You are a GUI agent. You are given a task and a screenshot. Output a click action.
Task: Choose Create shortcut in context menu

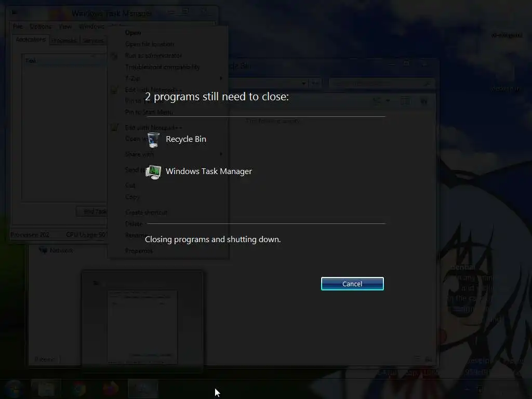(x=146, y=212)
